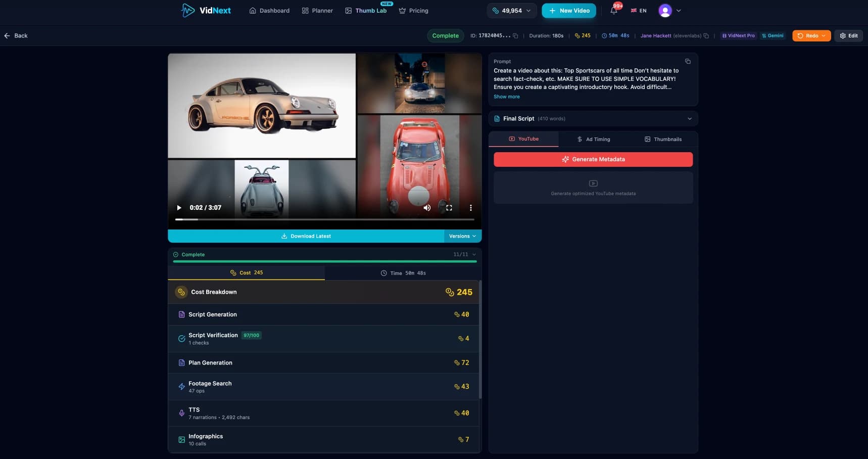Screen dimensions: 868x459
Task: Open the user avatar menu
Action: 665,11
